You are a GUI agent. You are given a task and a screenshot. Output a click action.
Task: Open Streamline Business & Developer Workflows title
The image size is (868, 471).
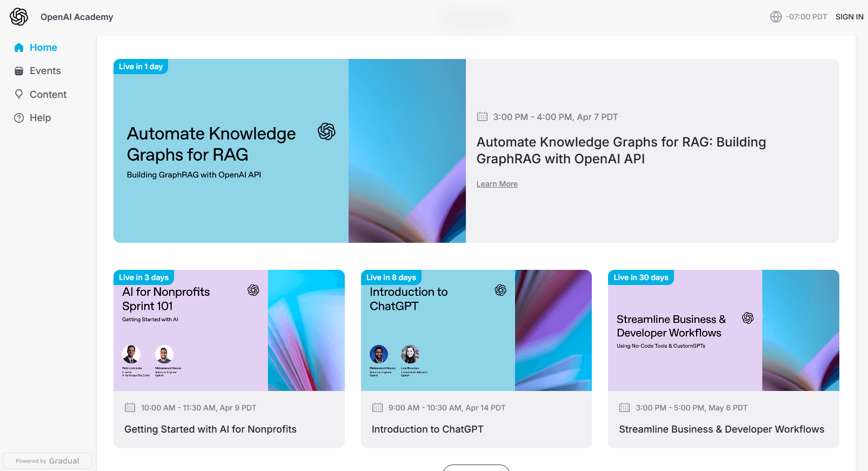point(722,429)
